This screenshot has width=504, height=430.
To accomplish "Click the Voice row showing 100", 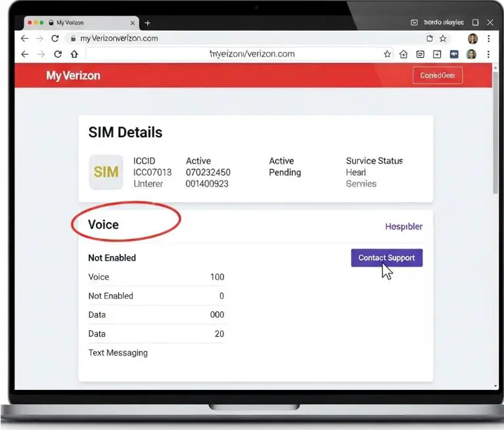I will (x=156, y=277).
